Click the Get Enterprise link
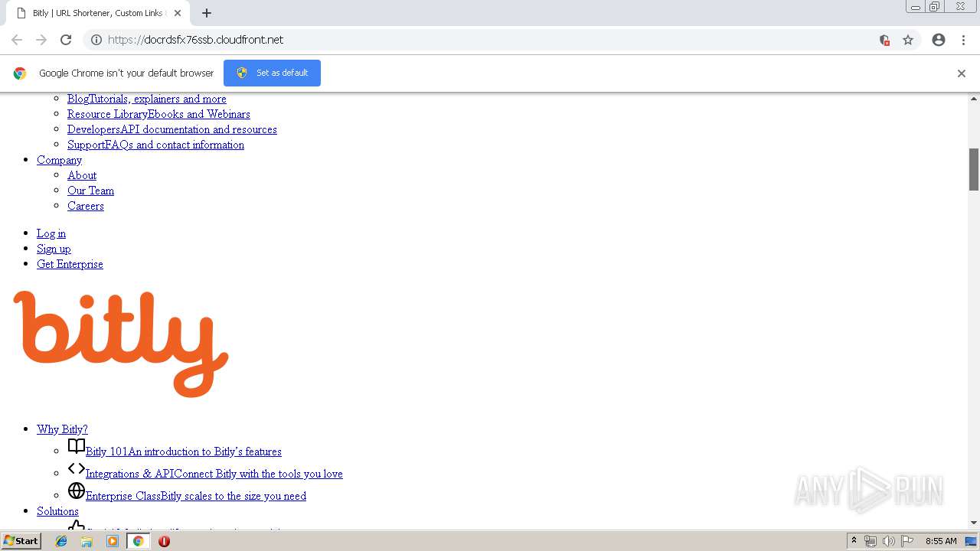 70,264
